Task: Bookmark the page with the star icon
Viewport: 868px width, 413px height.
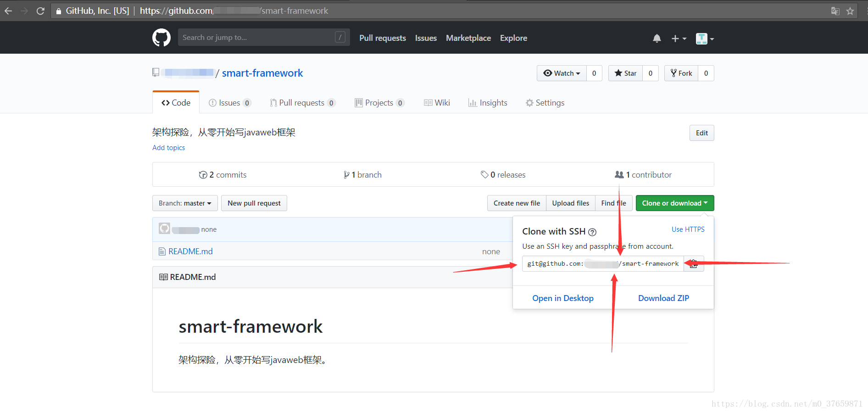Action: (850, 11)
